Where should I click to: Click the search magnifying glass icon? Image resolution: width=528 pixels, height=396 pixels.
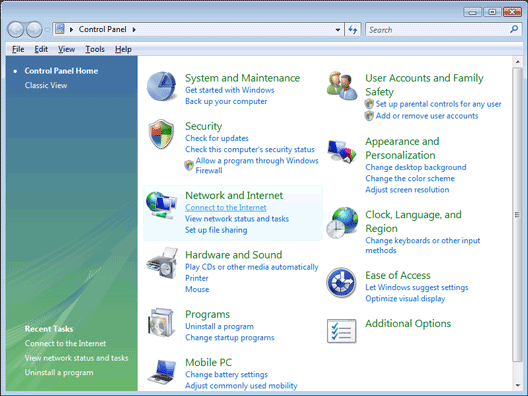click(x=514, y=29)
